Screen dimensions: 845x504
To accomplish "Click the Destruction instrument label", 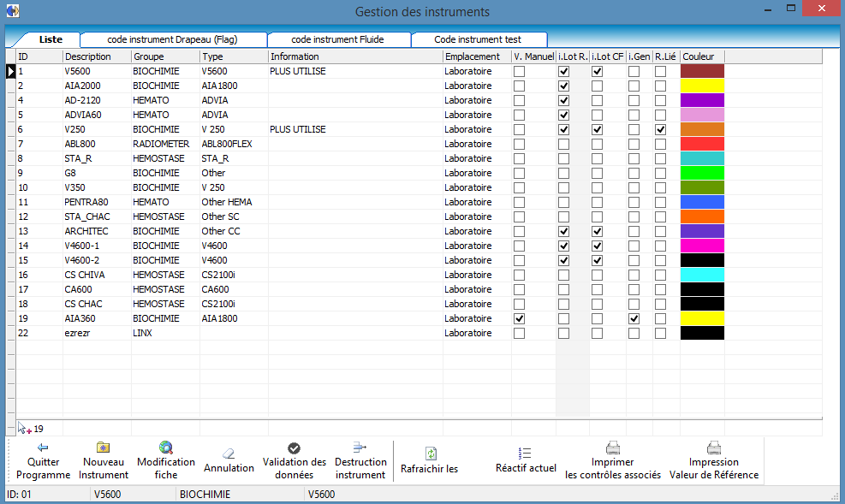I will 360,468.
